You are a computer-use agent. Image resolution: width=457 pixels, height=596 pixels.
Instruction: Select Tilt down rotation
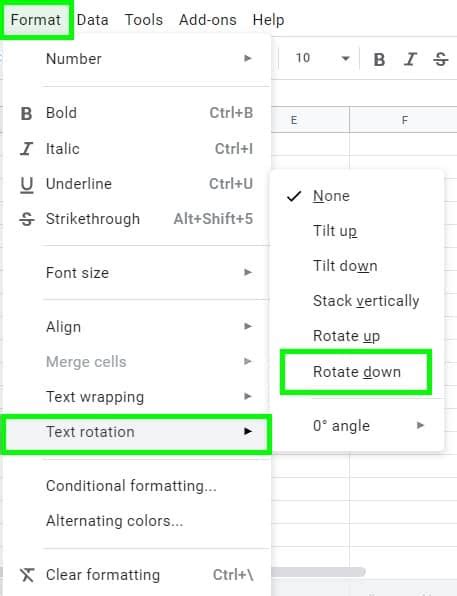tap(357, 266)
